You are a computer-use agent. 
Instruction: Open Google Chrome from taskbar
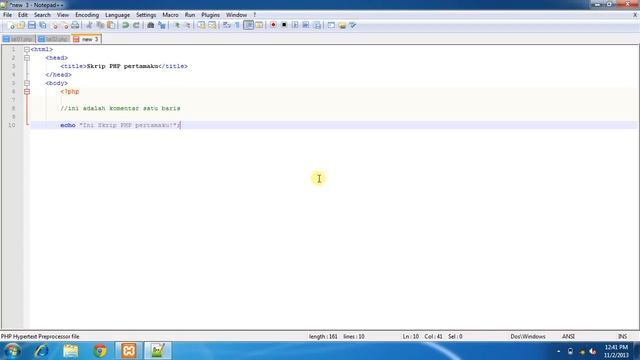[x=100, y=351]
